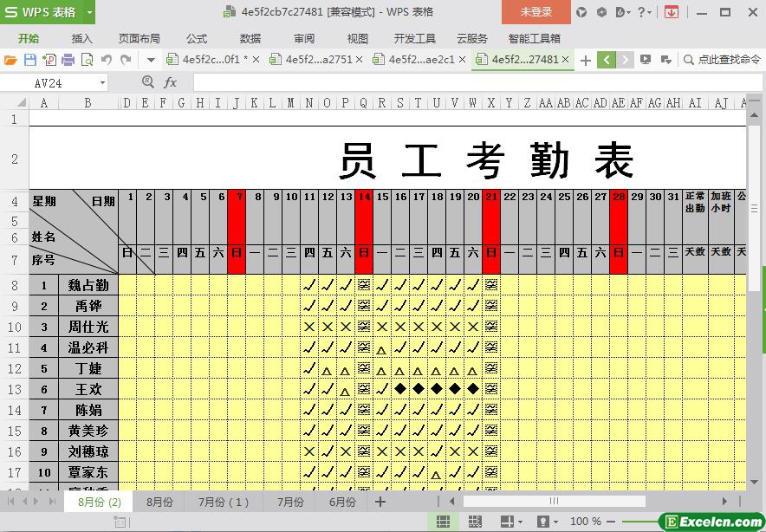Click the fx insert function icon
Viewport: 766px width, 532px height.
(x=171, y=82)
